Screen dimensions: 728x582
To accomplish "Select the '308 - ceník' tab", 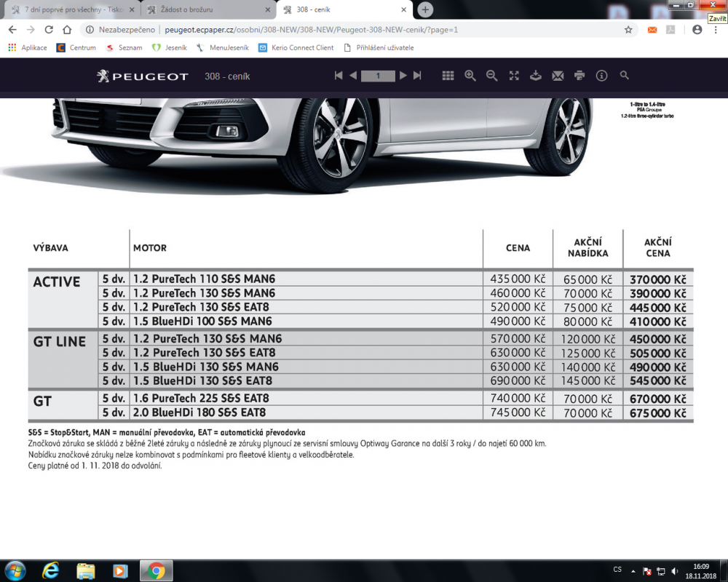I will (x=344, y=9).
